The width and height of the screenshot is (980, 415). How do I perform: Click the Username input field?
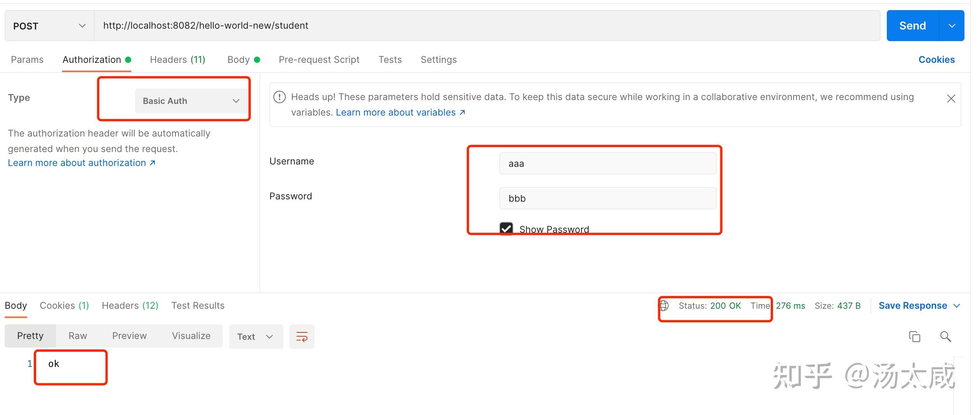pos(607,163)
